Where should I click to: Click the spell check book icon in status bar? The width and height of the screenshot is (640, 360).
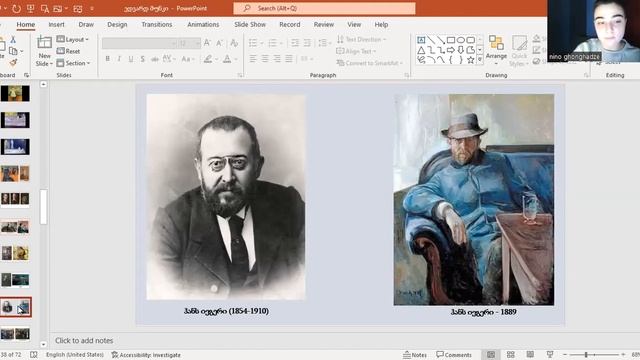pyautogui.click(x=33, y=355)
